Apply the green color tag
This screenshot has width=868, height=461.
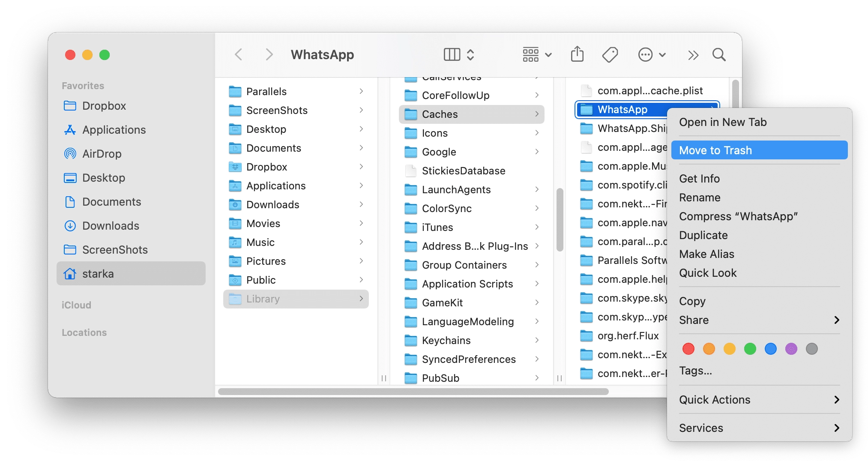750,349
